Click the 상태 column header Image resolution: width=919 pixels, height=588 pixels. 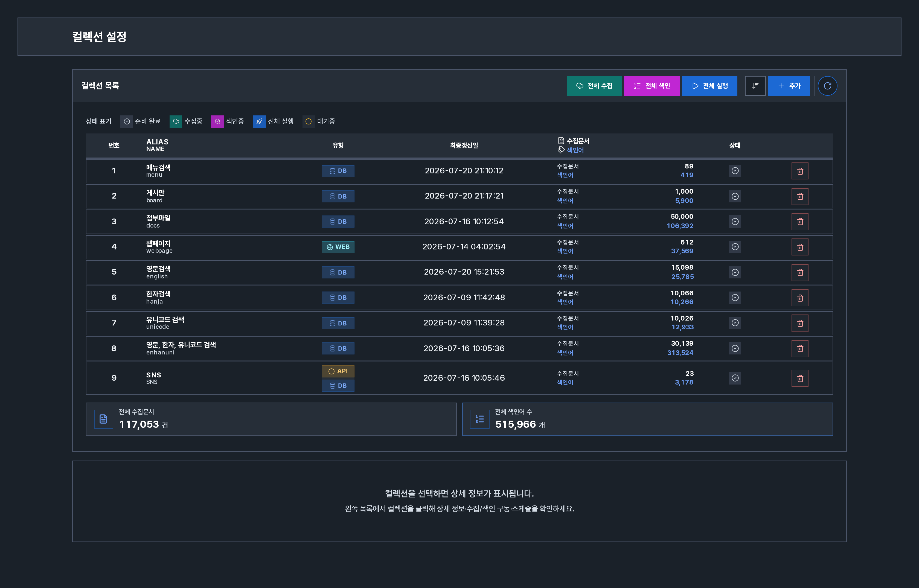[x=735, y=145]
